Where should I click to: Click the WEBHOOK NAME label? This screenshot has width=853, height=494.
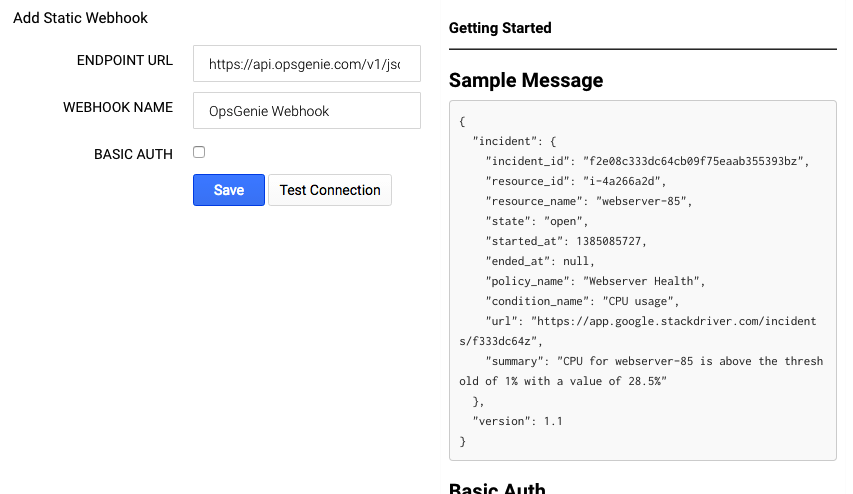(x=118, y=108)
